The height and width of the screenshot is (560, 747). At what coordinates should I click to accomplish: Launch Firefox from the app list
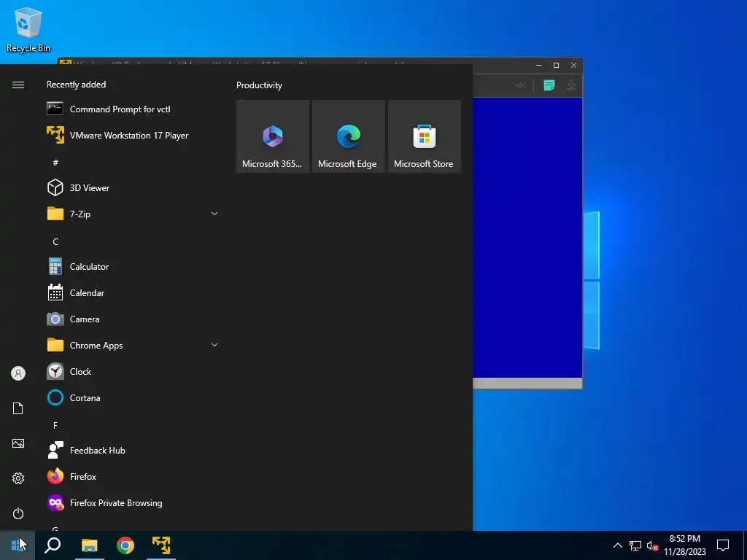coord(133,476)
